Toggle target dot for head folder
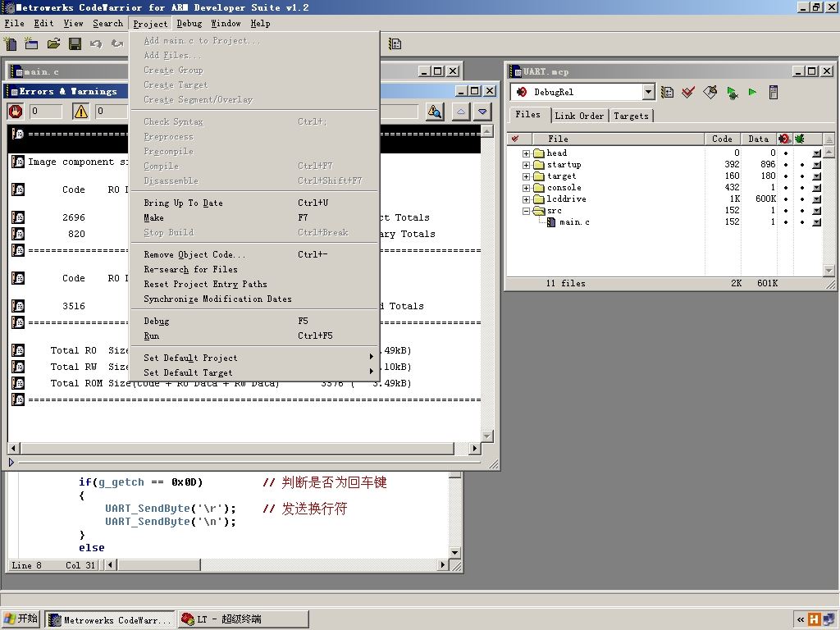This screenshot has height=630, width=840. [x=786, y=153]
